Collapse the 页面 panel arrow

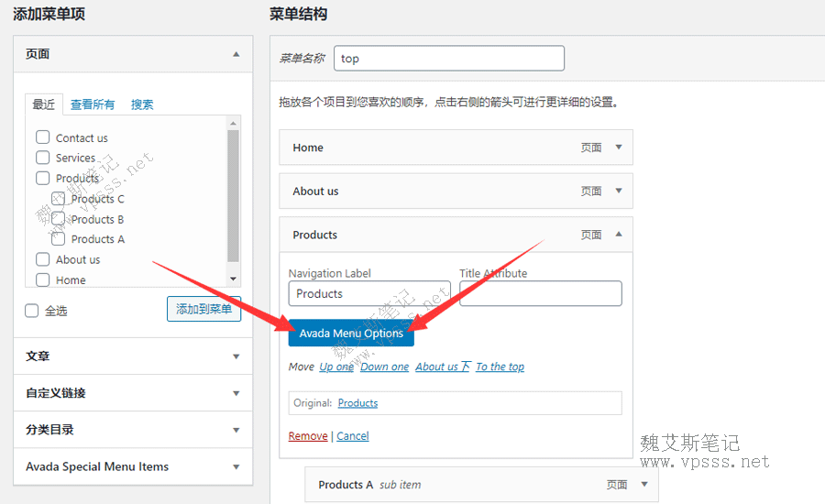coord(236,54)
